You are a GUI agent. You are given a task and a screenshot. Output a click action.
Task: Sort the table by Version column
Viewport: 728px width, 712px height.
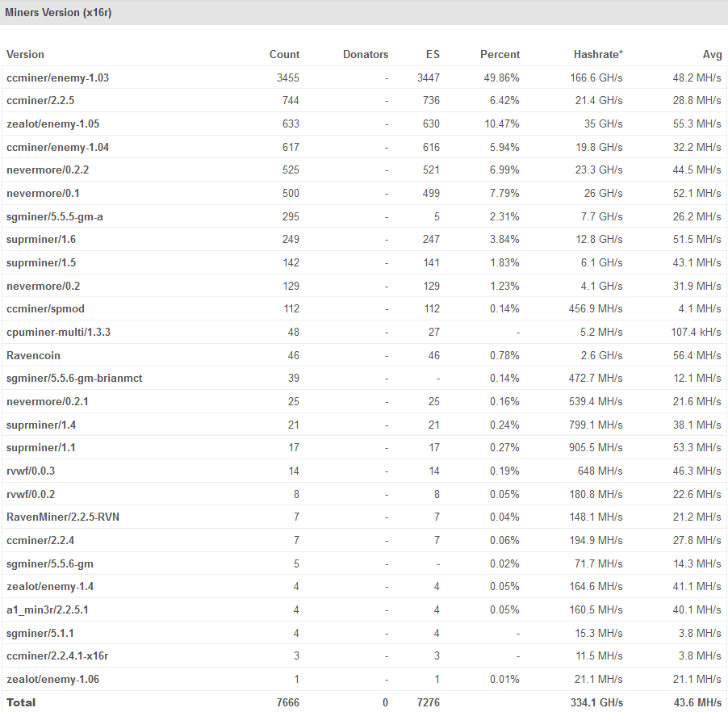[x=25, y=54]
